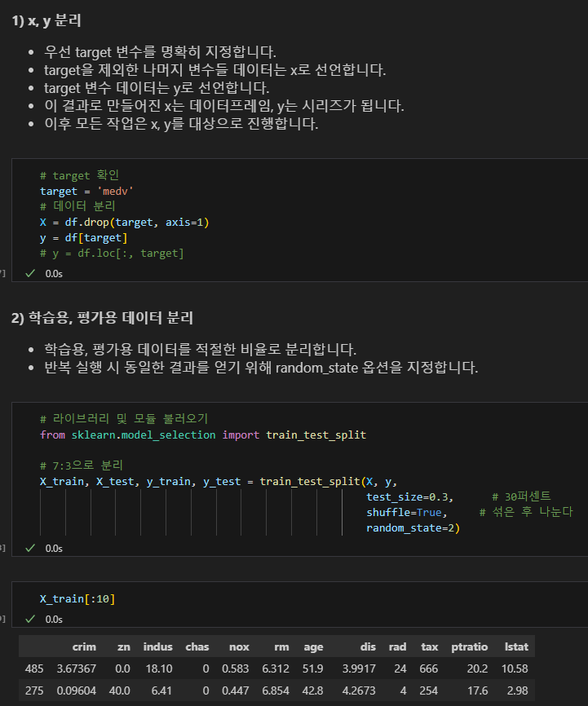
Task: Click the success checkmark of the train_test_split cell
Action: (x=30, y=548)
